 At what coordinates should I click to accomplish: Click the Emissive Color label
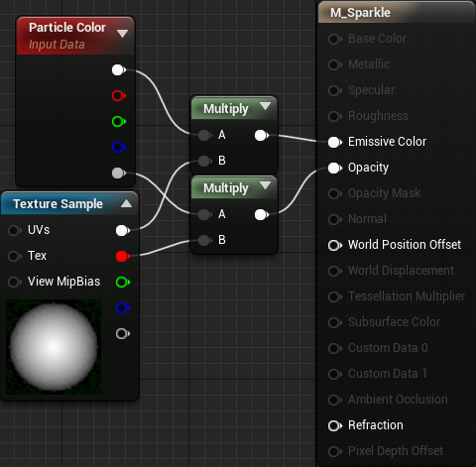[387, 142]
